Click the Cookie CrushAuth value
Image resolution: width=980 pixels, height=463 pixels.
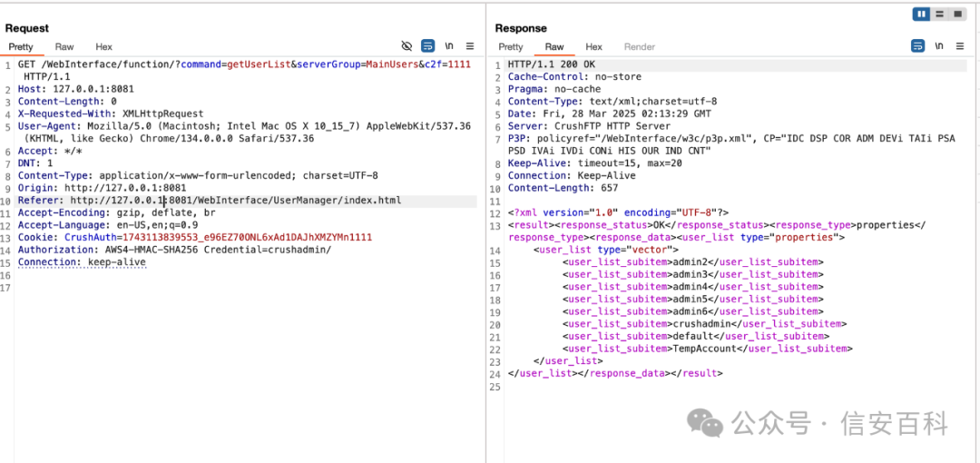tap(248, 238)
